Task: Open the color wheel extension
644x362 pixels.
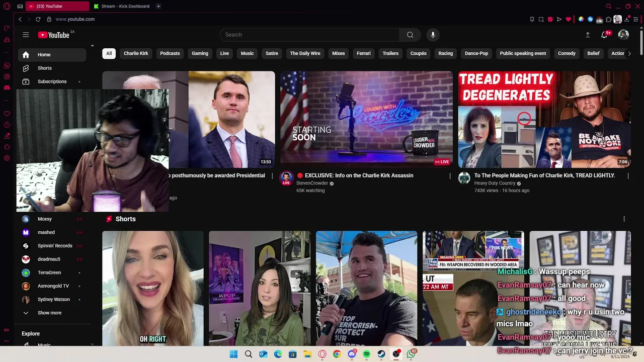Action: pyautogui.click(x=581, y=19)
